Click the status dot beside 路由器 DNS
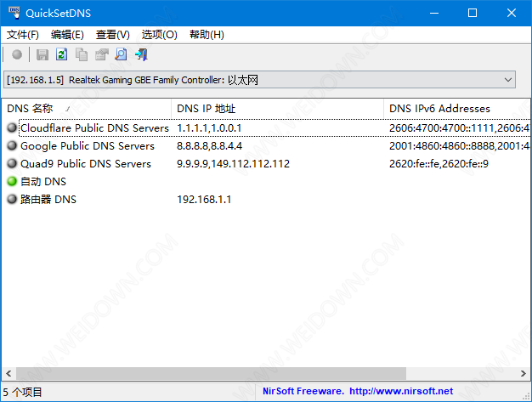This screenshot has height=402, width=532. pyautogui.click(x=12, y=199)
